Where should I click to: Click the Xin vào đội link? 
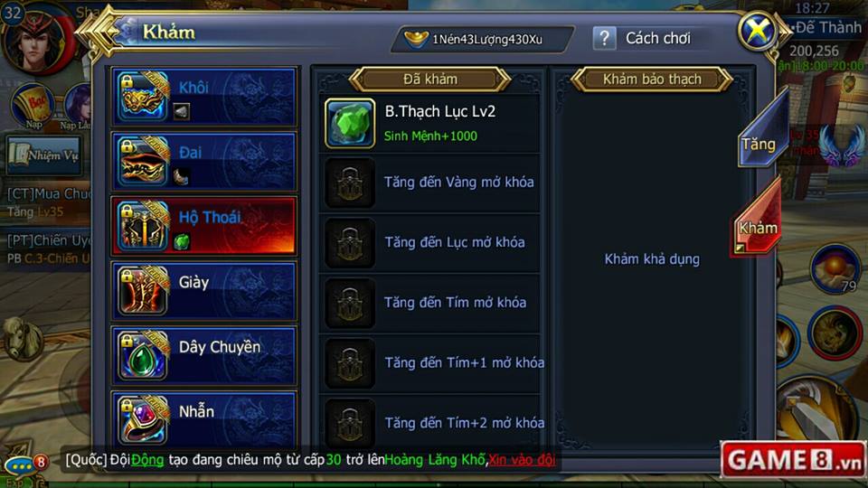pyautogui.click(x=522, y=460)
